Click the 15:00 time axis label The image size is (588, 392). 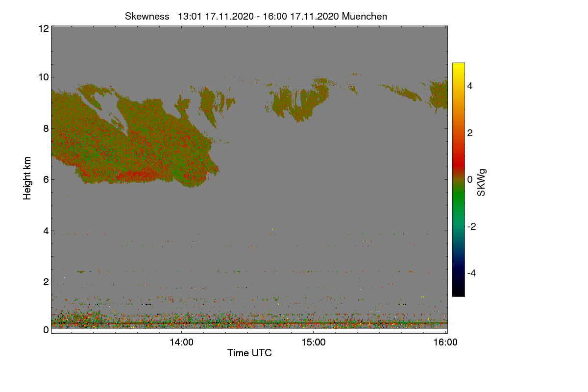314,343
